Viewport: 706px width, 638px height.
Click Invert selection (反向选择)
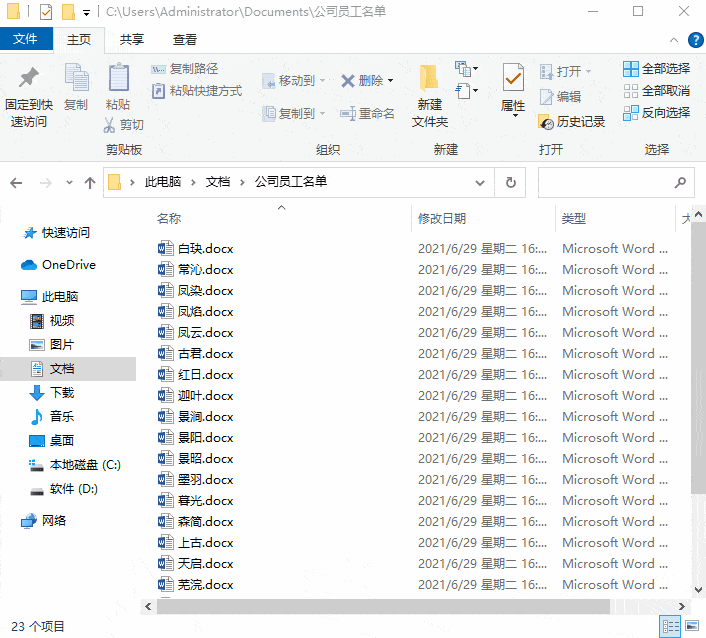[656, 113]
